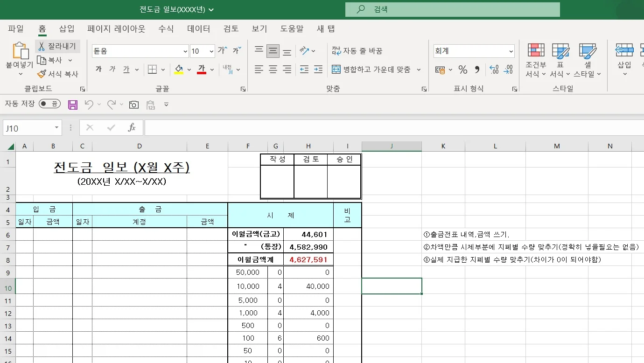Open Merge and Center dropdown arrow
This screenshot has width=644, height=363.
click(x=419, y=70)
